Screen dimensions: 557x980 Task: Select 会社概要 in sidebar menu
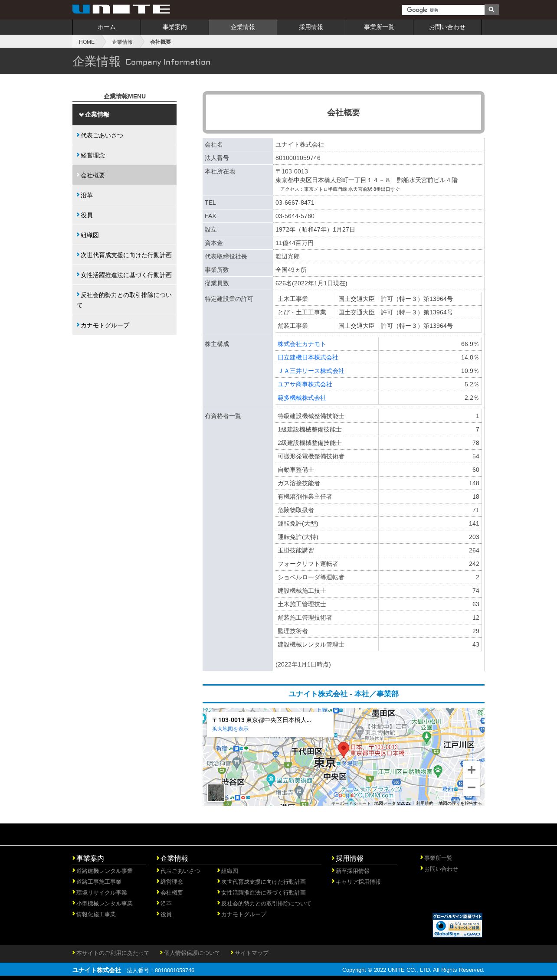125,175
